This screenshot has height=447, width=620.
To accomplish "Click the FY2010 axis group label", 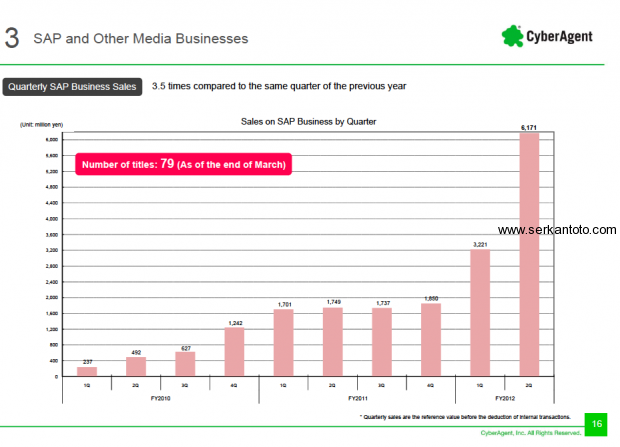I will pos(160,398).
